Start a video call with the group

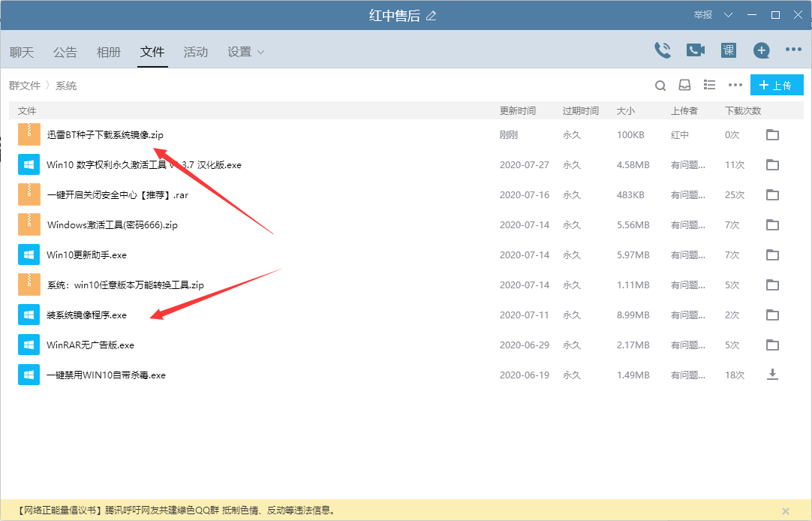tap(696, 50)
